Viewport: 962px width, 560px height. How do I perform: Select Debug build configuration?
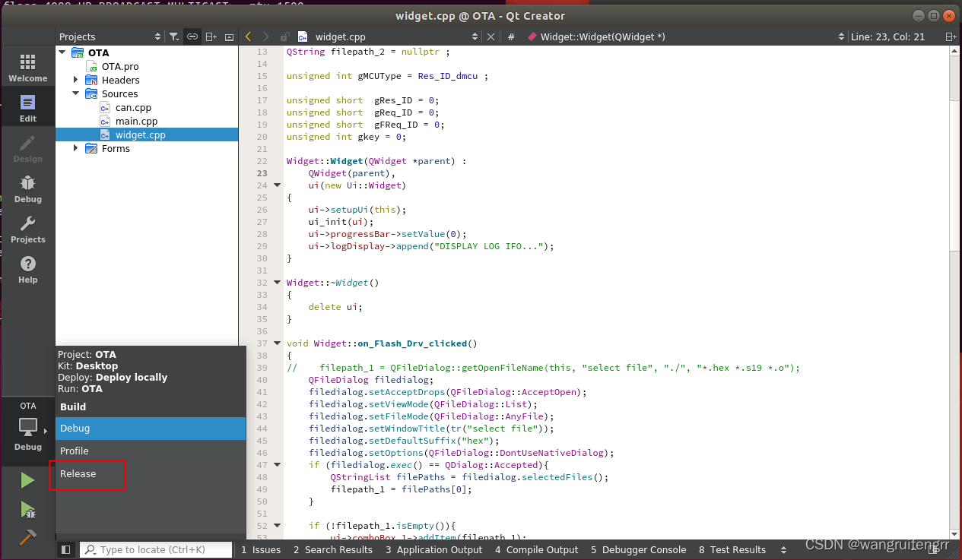[x=151, y=428]
